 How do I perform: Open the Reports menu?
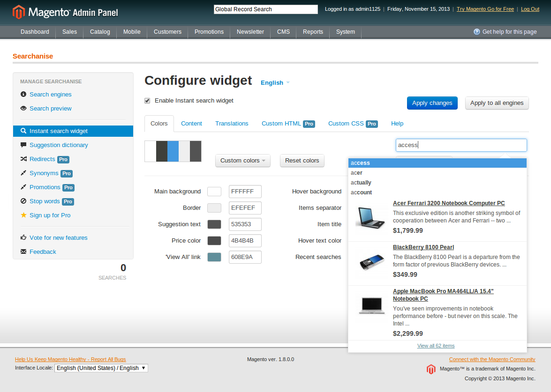(x=313, y=31)
